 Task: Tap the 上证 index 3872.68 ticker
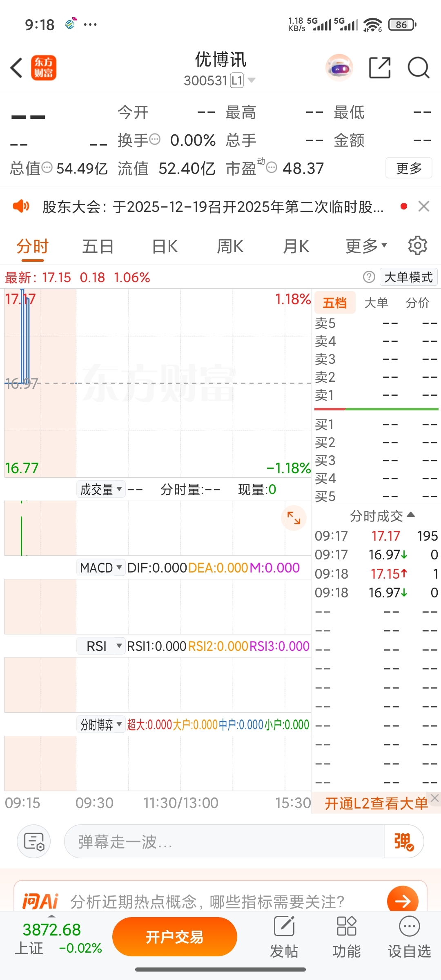point(58,938)
